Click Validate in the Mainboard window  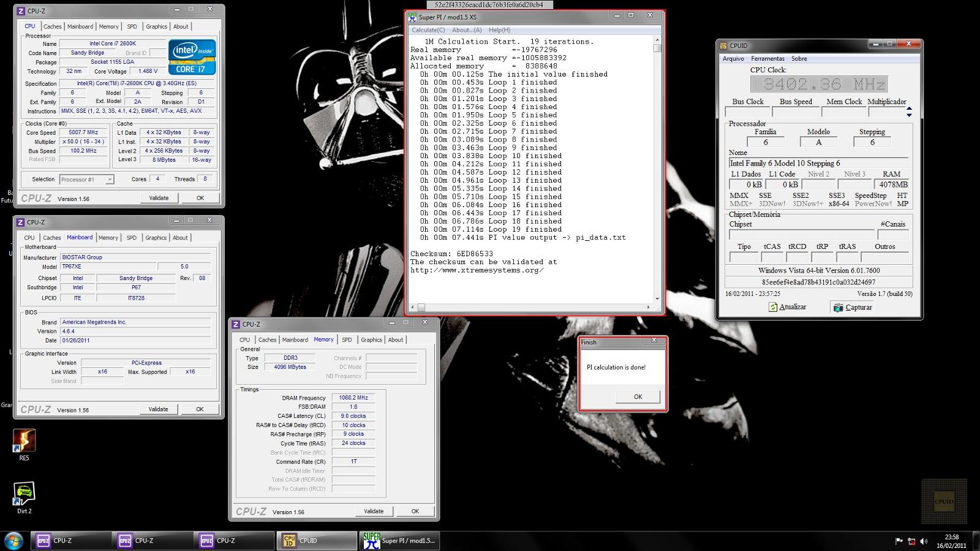pos(158,409)
